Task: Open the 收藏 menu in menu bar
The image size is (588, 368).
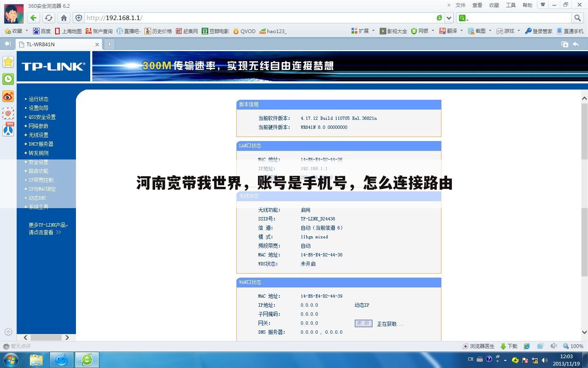Action: [x=494, y=5]
